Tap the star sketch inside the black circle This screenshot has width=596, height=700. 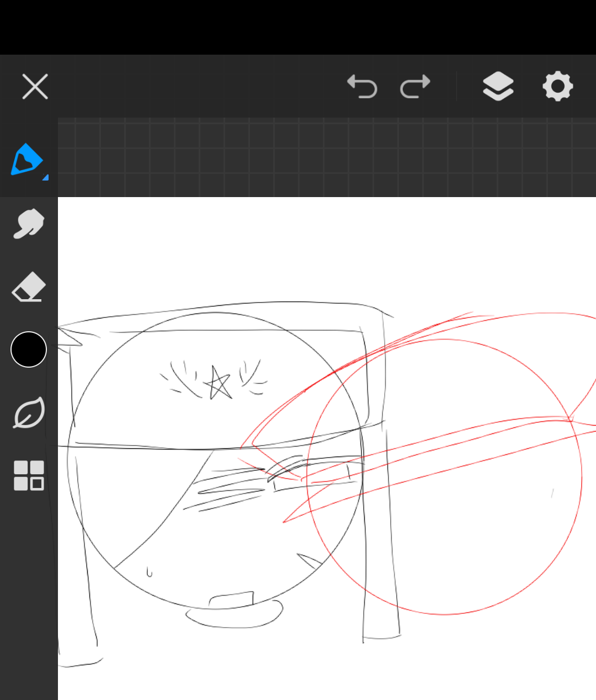tap(219, 383)
